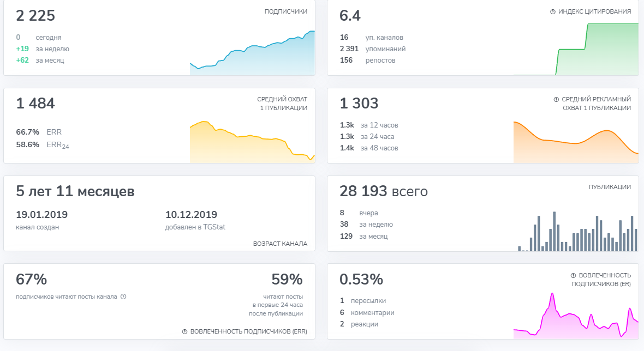Click help icon next to Средний рекламный охват
This screenshot has width=644, height=351.
[556, 100]
